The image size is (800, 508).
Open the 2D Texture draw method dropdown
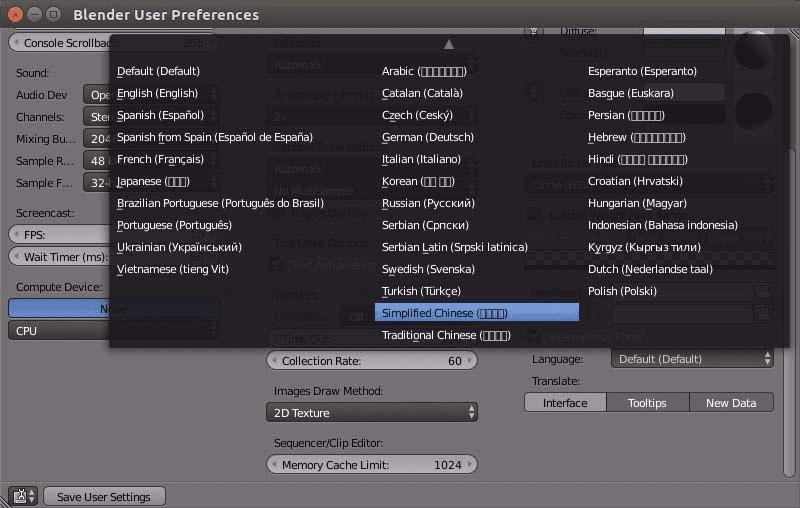371,412
